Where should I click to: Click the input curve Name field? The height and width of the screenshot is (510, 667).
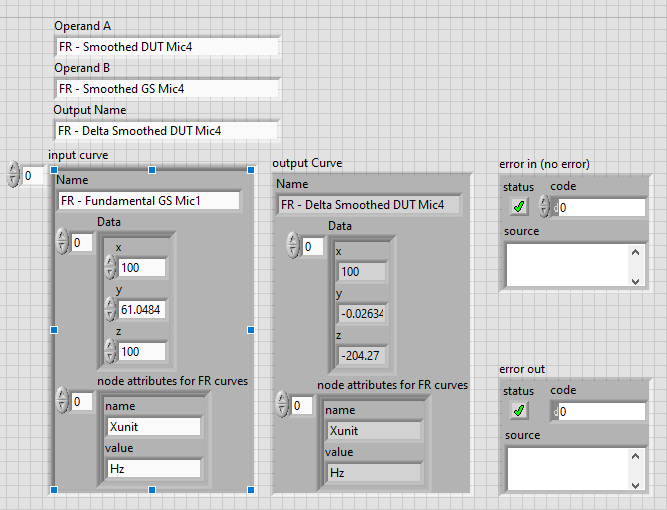click(148, 200)
